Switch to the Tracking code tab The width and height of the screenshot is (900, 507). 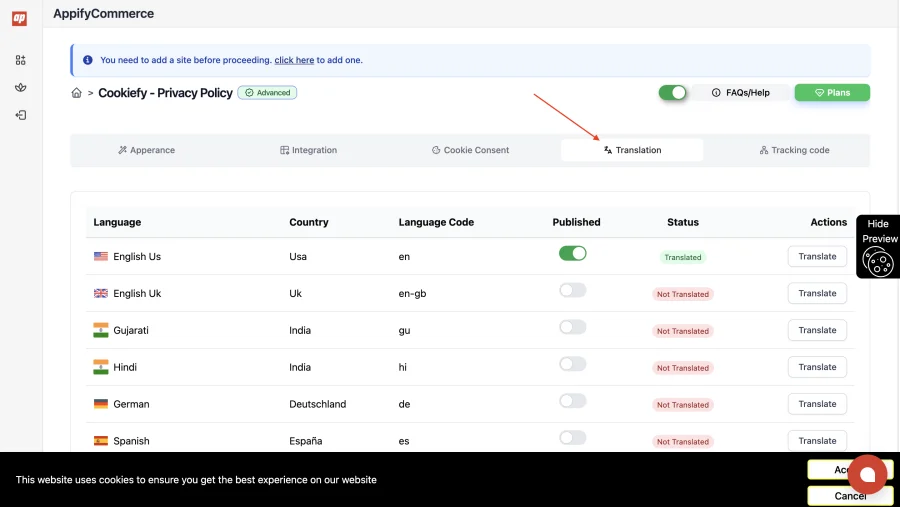(794, 150)
